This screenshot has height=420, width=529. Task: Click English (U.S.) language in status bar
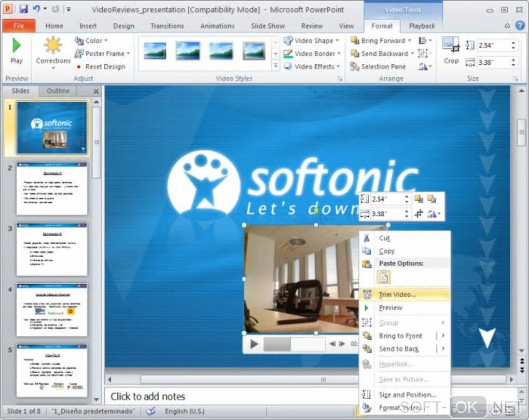tap(185, 411)
